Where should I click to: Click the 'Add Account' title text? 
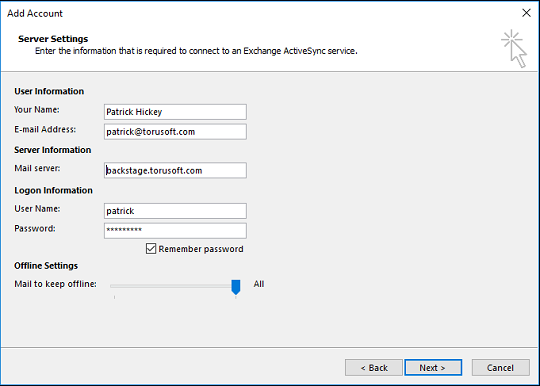[35, 13]
